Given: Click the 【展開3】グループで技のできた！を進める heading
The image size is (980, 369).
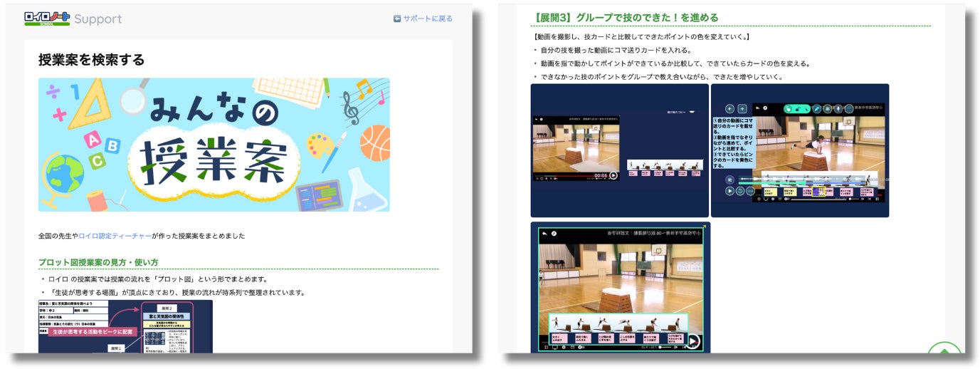Looking at the screenshot, I should pos(626,17).
